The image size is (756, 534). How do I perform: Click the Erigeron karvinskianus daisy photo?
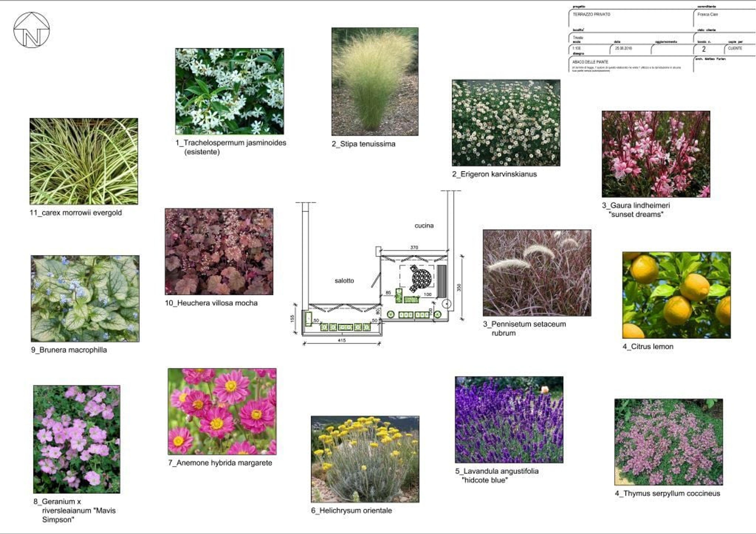(506, 123)
